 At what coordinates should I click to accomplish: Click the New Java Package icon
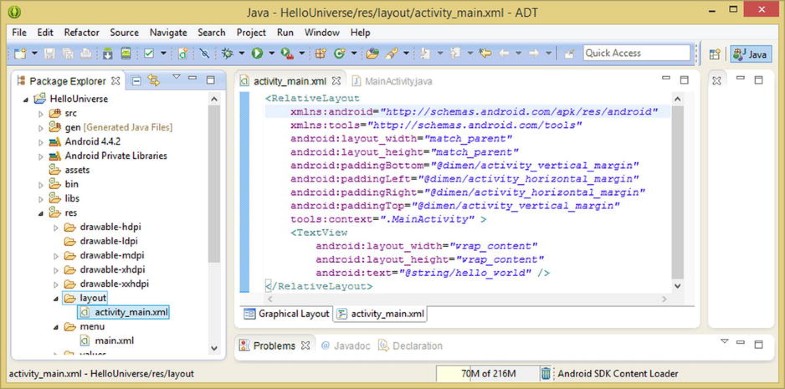[x=320, y=53]
